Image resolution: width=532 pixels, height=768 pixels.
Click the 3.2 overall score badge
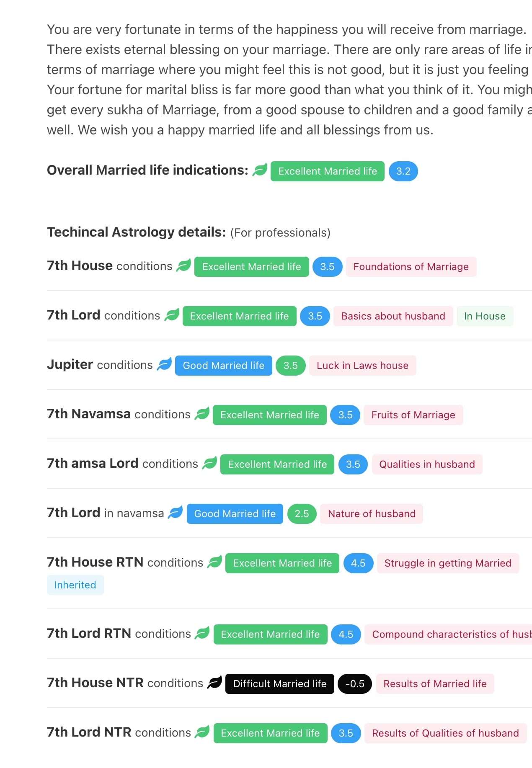click(x=403, y=171)
